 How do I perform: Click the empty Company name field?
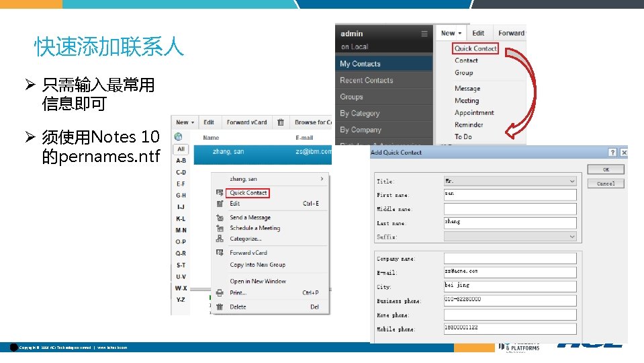click(x=510, y=258)
